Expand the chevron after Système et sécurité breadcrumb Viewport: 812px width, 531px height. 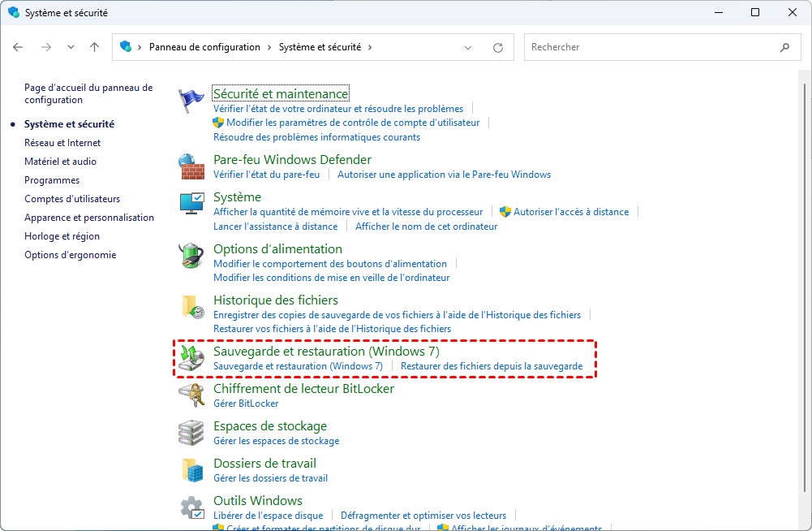(x=370, y=47)
